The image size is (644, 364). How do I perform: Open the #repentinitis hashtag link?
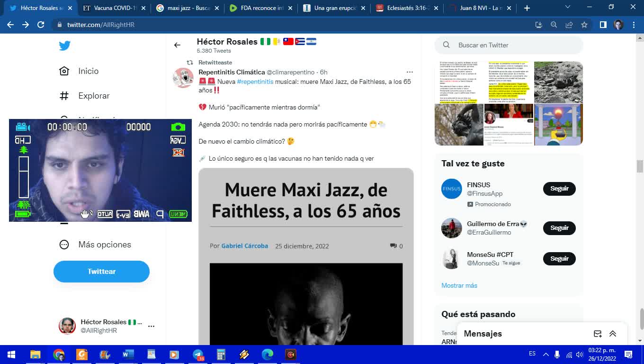pos(255,82)
